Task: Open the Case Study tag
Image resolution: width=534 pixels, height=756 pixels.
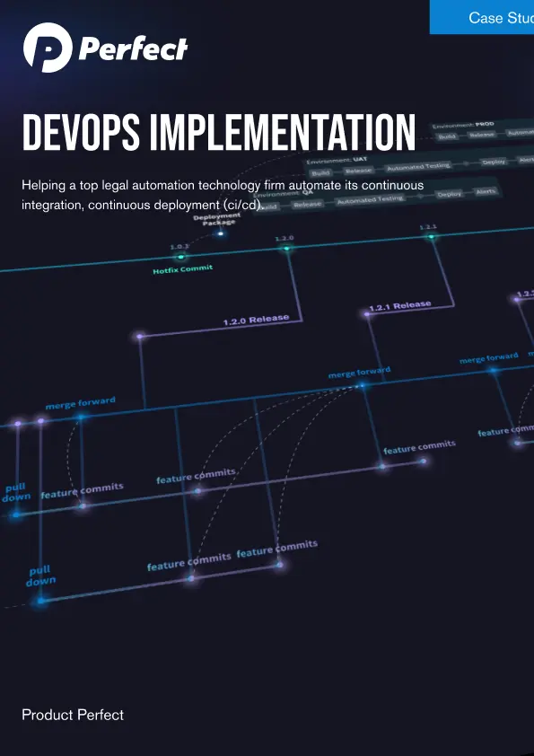Action: [482, 17]
